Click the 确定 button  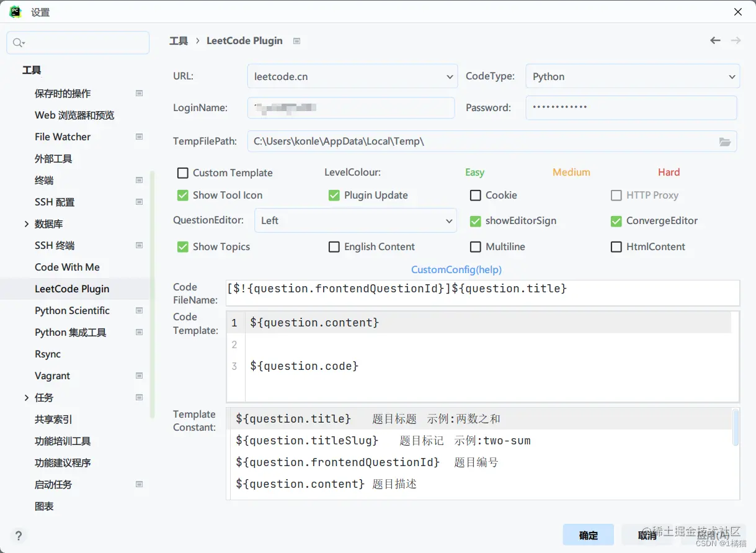pyautogui.click(x=589, y=535)
